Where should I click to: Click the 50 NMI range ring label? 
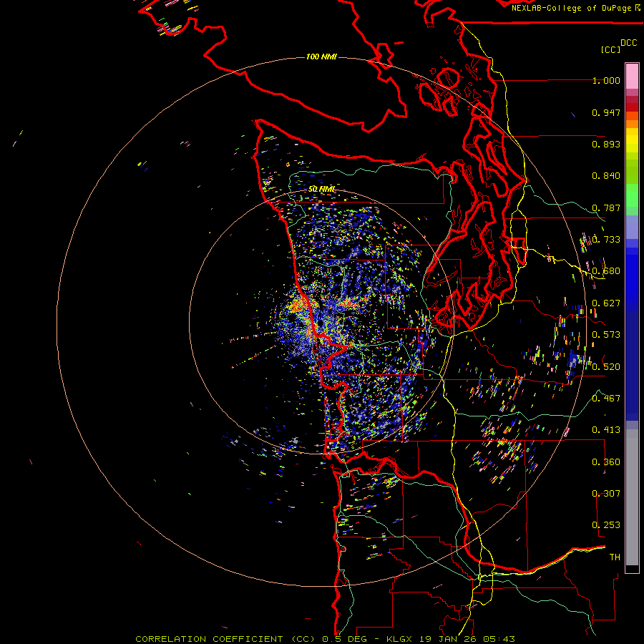click(x=322, y=189)
